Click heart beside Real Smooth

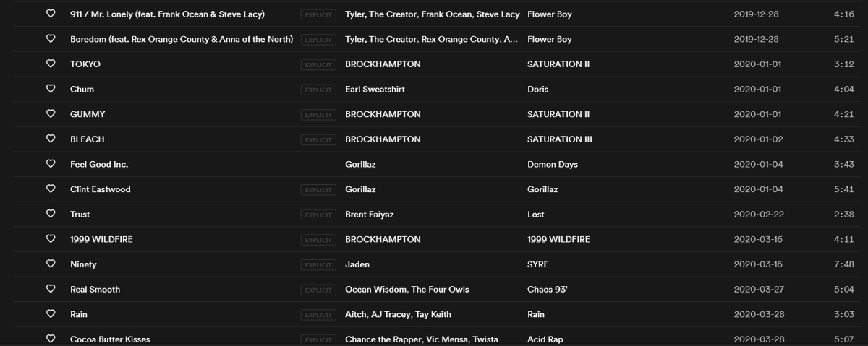pyautogui.click(x=51, y=290)
